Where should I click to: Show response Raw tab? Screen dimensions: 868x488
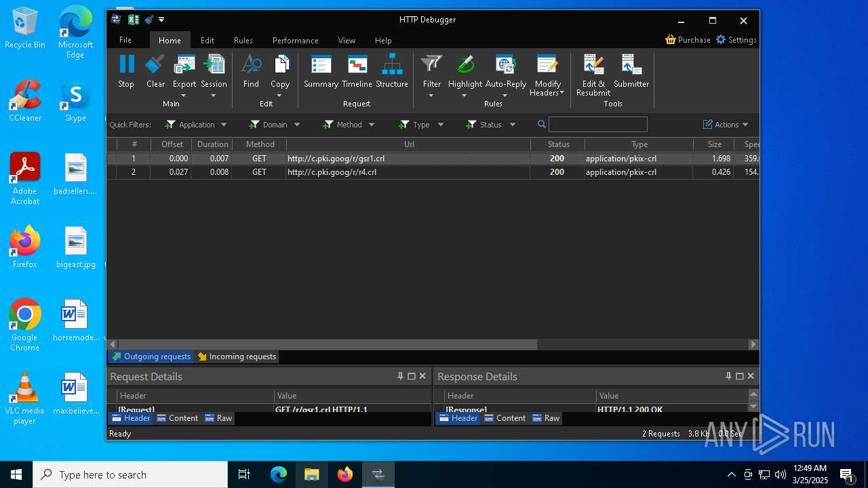[546, 418]
